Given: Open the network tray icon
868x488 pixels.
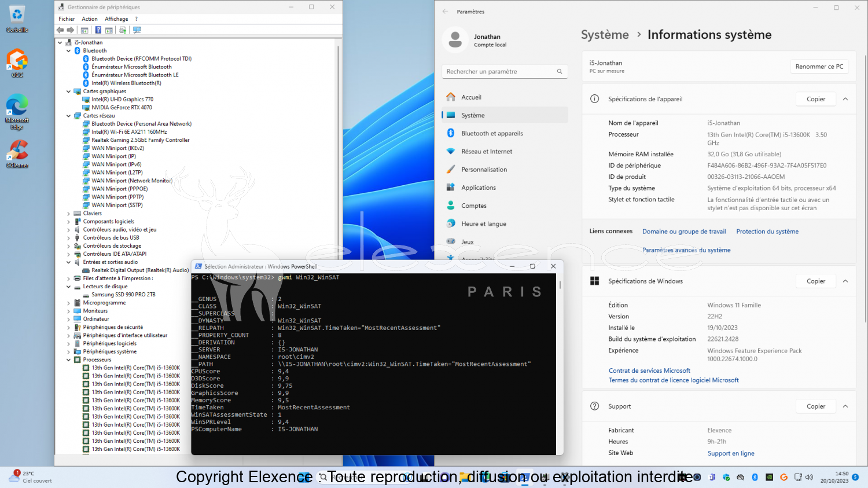Looking at the screenshot, I should pyautogui.click(x=798, y=478).
